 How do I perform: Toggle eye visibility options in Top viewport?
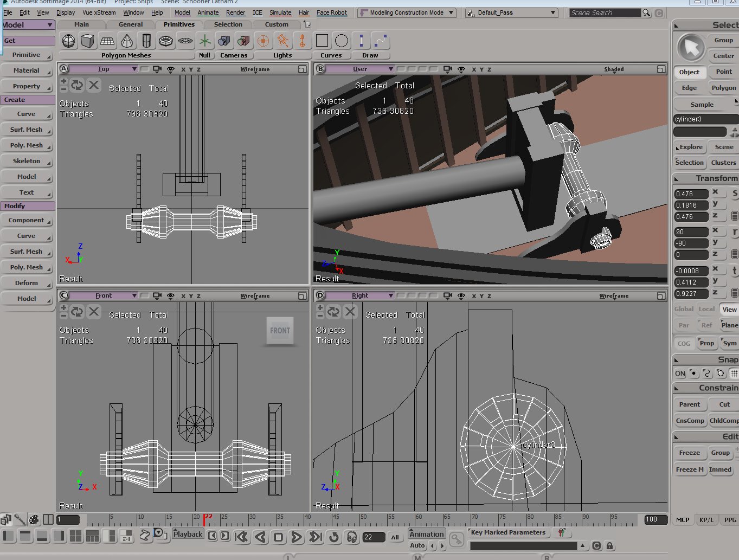click(x=171, y=69)
